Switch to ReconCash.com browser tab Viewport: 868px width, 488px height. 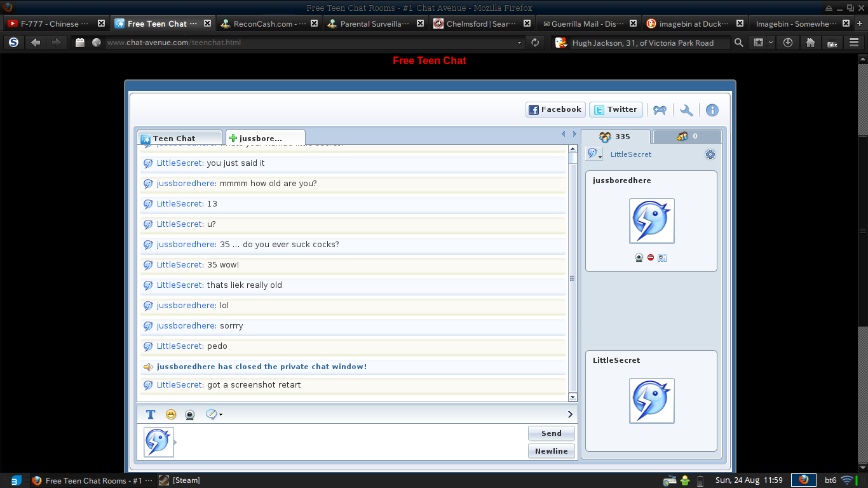pyautogui.click(x=269, y=24)
